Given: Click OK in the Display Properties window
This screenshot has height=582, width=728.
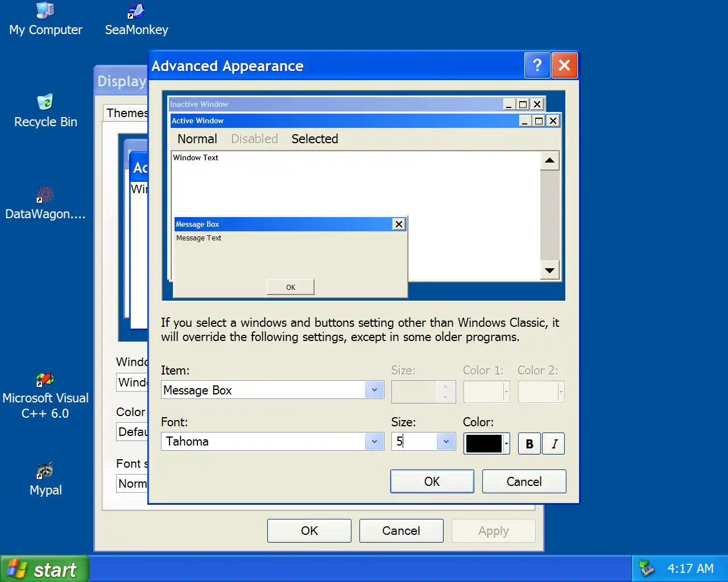Looking at the screenshot, I should click(x=309, y=530).
